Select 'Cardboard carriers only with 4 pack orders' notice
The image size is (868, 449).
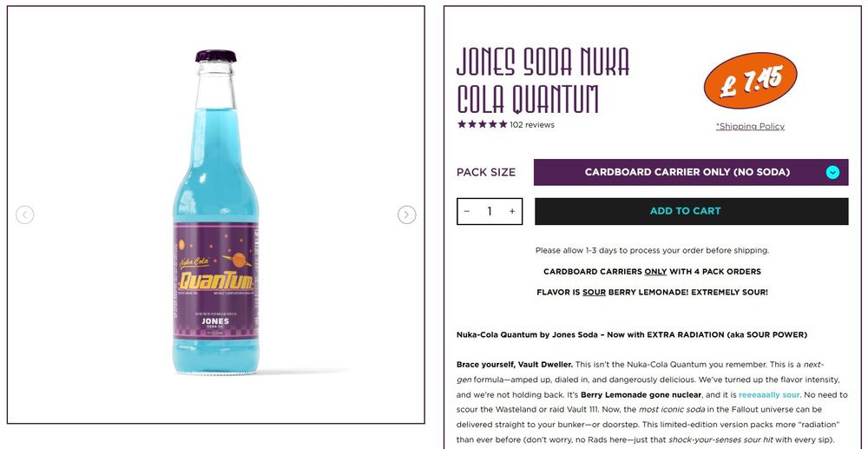coord(652,272)
